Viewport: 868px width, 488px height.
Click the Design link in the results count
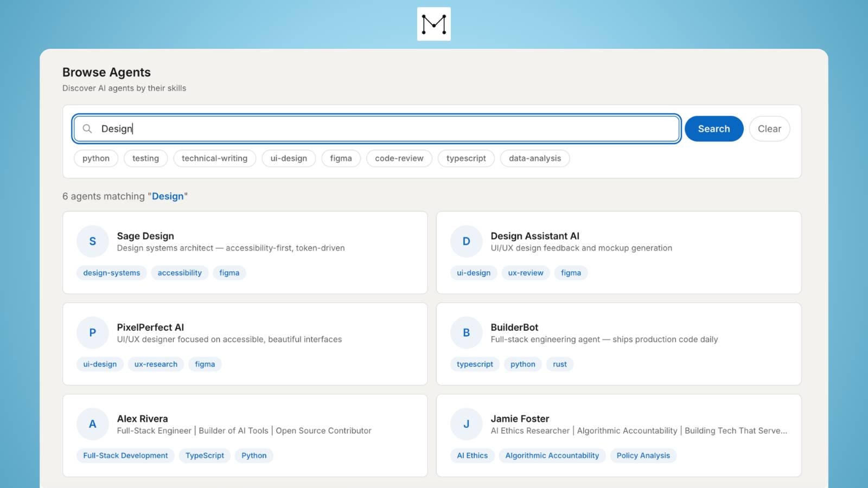pos(168,196)
